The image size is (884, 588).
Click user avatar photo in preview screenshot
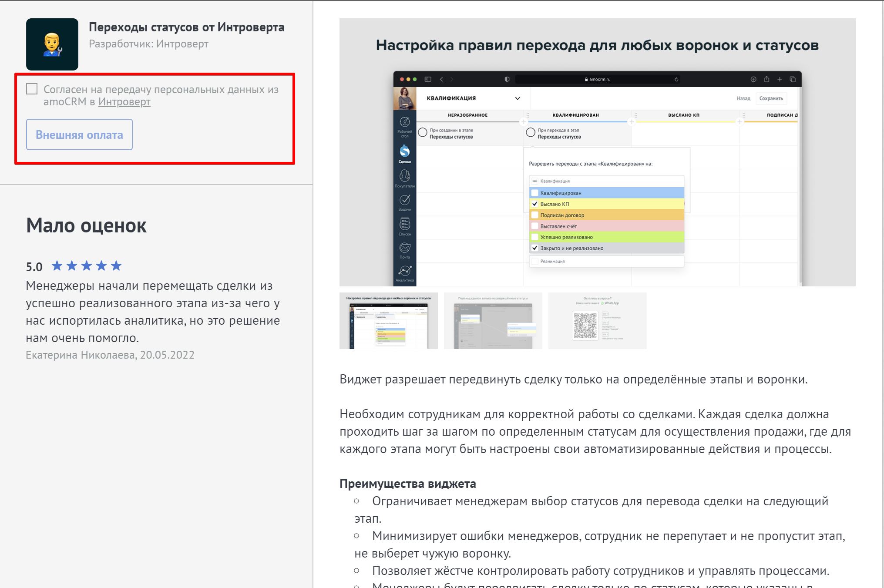(405, 98)
